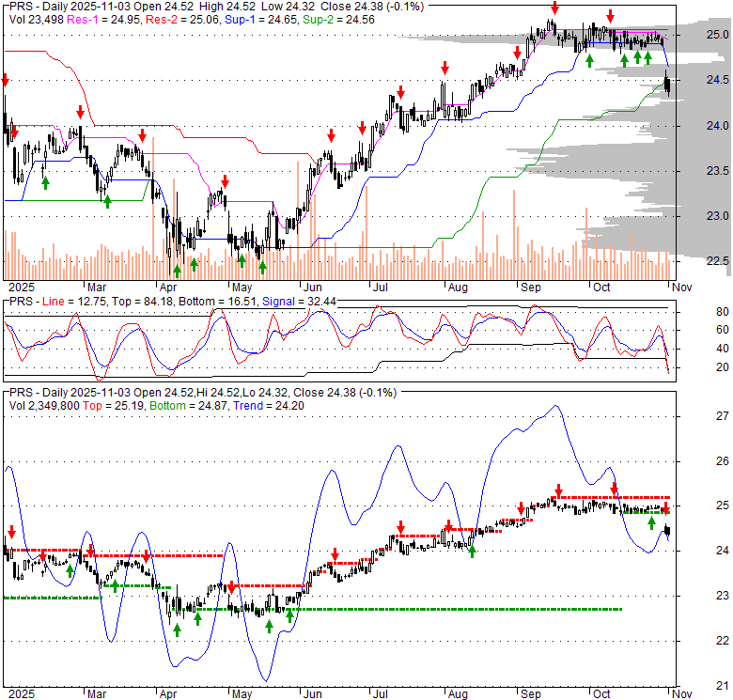733x700 pixels.
Task: Click the 40 level on oscillator axis
Action: (x=723, y=349)
